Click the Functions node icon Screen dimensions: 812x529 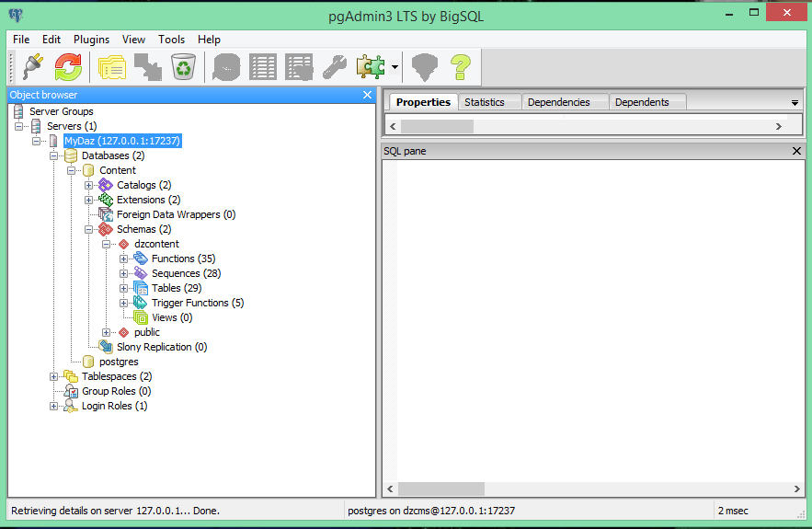pos(141,259)
